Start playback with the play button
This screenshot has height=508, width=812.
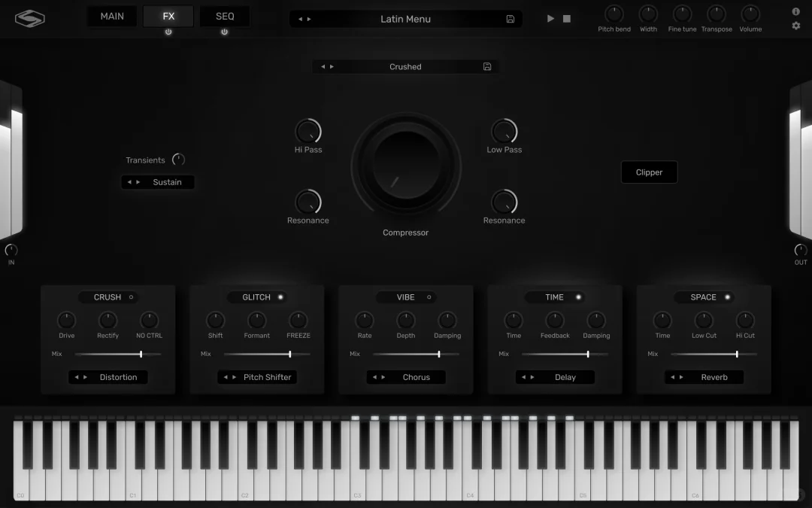point(550,19)
